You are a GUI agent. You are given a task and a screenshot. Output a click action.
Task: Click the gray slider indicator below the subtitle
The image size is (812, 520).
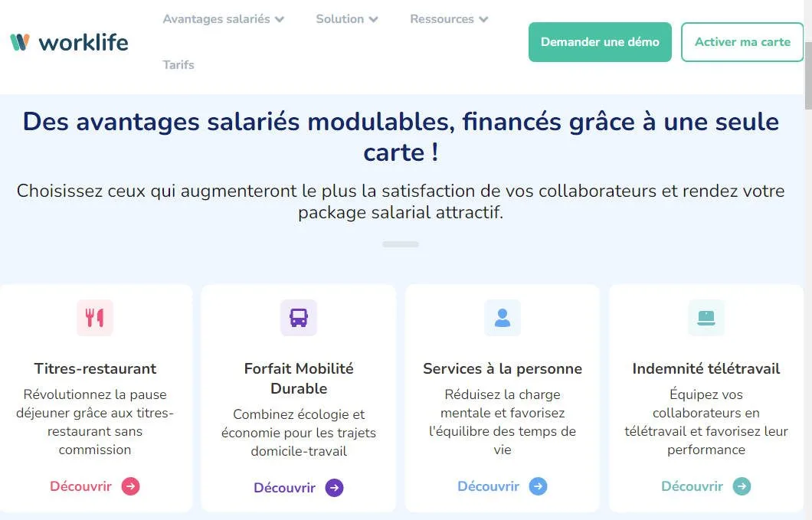401,244
